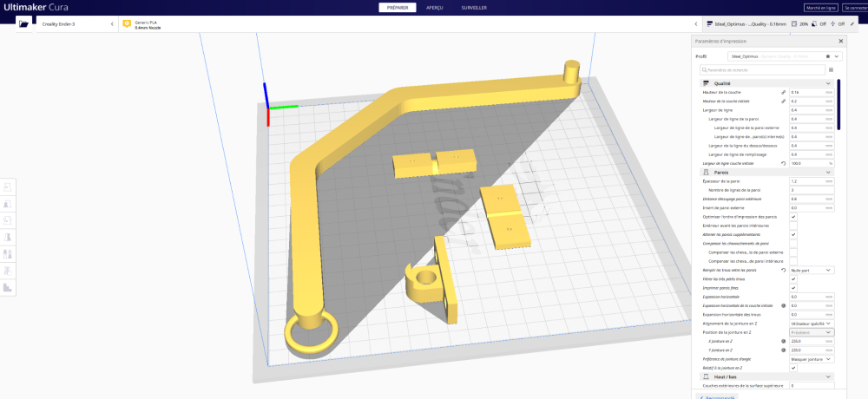This screenshot has width=868, height=399.
Task: Open 'Préférence de jointure d'angle' dropdown
Action: point(812,358)
